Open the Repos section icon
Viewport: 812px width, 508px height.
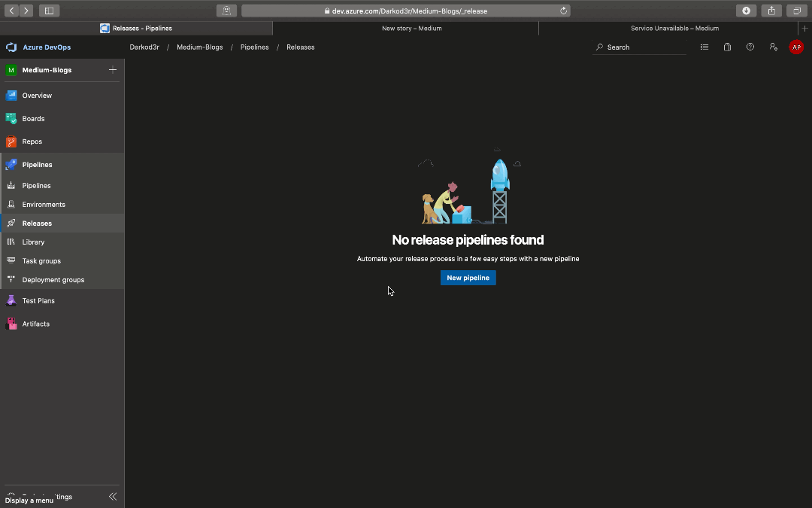point(11,141)
